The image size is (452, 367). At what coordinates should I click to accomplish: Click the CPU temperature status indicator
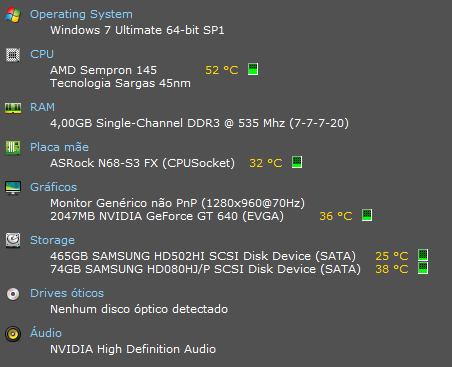point(253,69)
